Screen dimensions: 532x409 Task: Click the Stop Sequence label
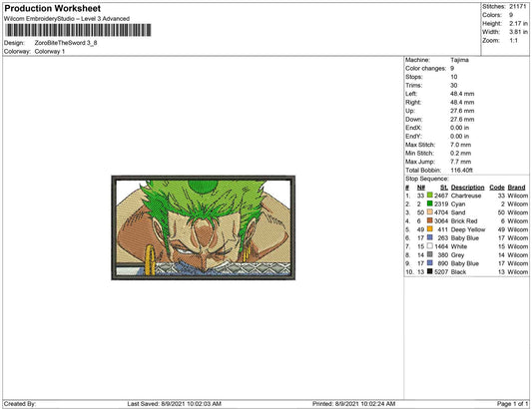click(x=427, y=179)
